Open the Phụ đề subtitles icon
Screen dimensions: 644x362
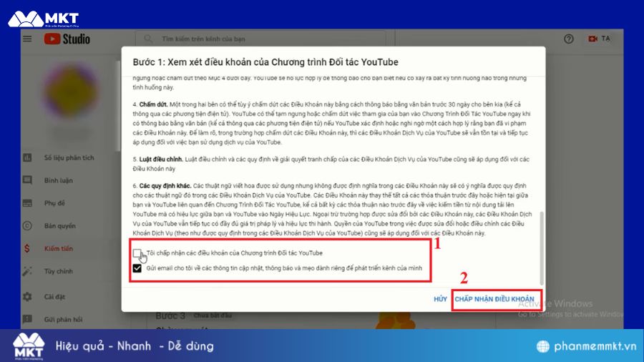(x=27, y=202)
